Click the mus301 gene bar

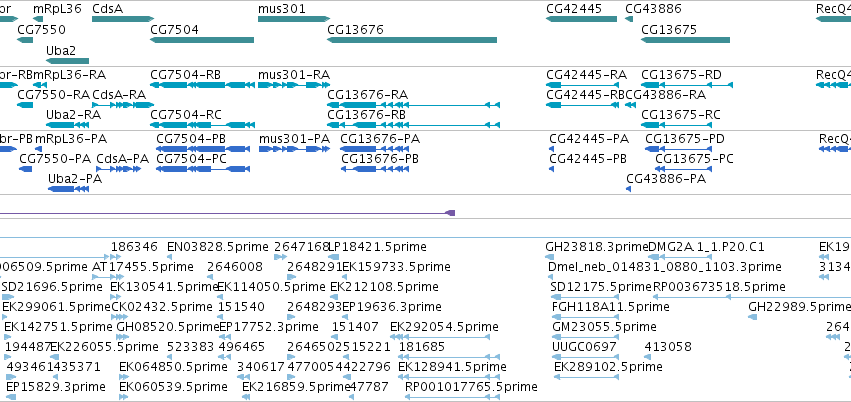[x=294, y=19]
